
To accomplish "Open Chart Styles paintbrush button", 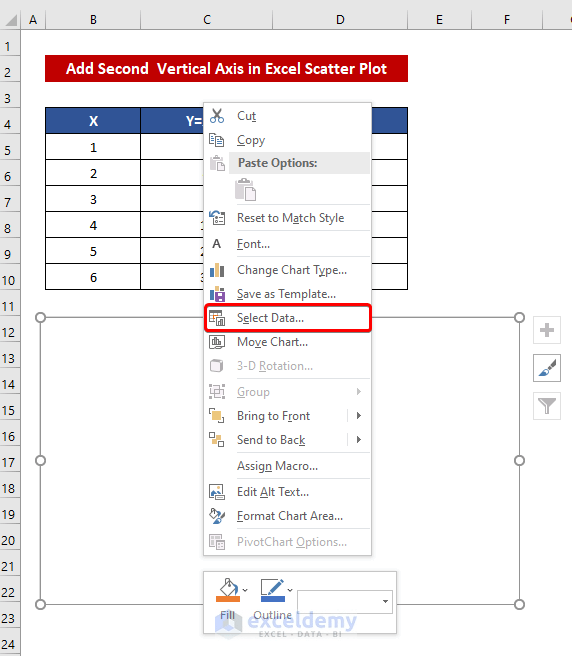I will 546,368.
